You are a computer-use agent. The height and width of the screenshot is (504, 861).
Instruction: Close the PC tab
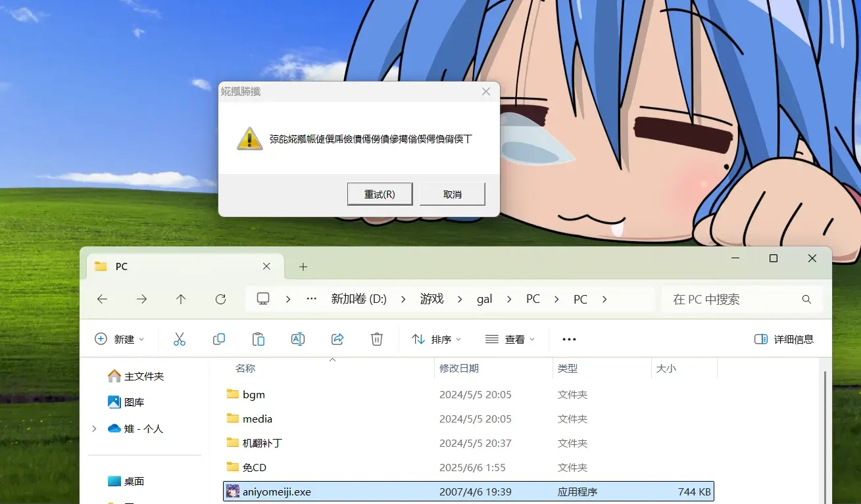[266, 266]
